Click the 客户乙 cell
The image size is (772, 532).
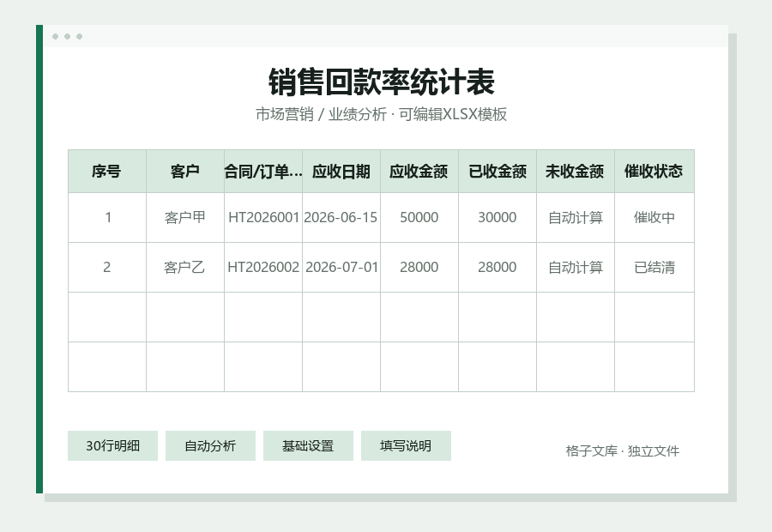tap(185, 268)
